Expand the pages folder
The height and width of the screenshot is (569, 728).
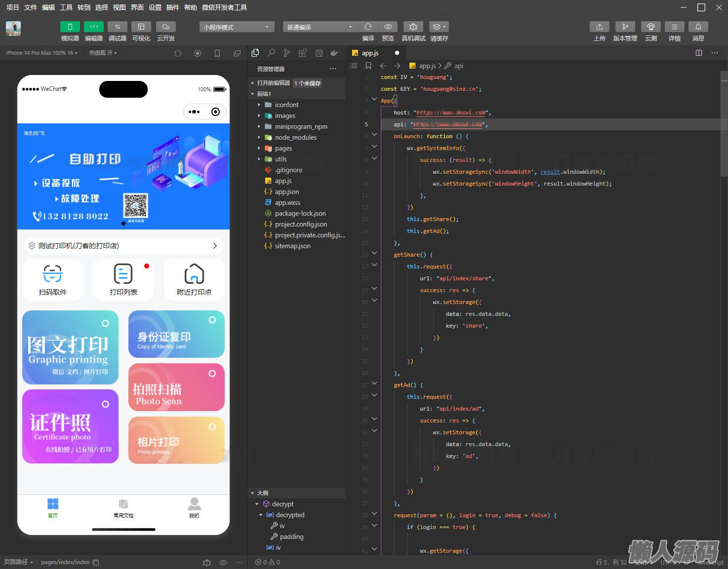[283, 148]
